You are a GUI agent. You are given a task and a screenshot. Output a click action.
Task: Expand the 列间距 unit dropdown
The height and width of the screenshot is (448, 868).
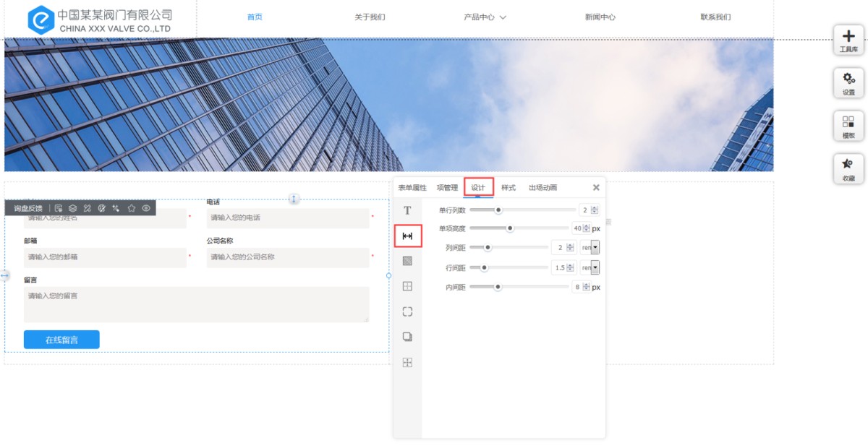(x=595, y=248)
